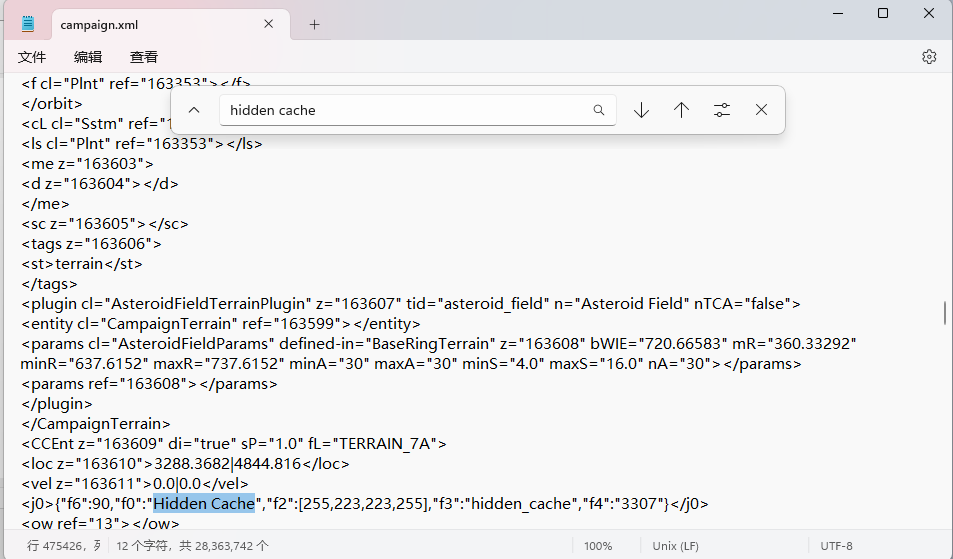The height and width of the screenshot is (559, 953).
Task: Find previous match with up arrow
Action: click(x=682, y=110)
